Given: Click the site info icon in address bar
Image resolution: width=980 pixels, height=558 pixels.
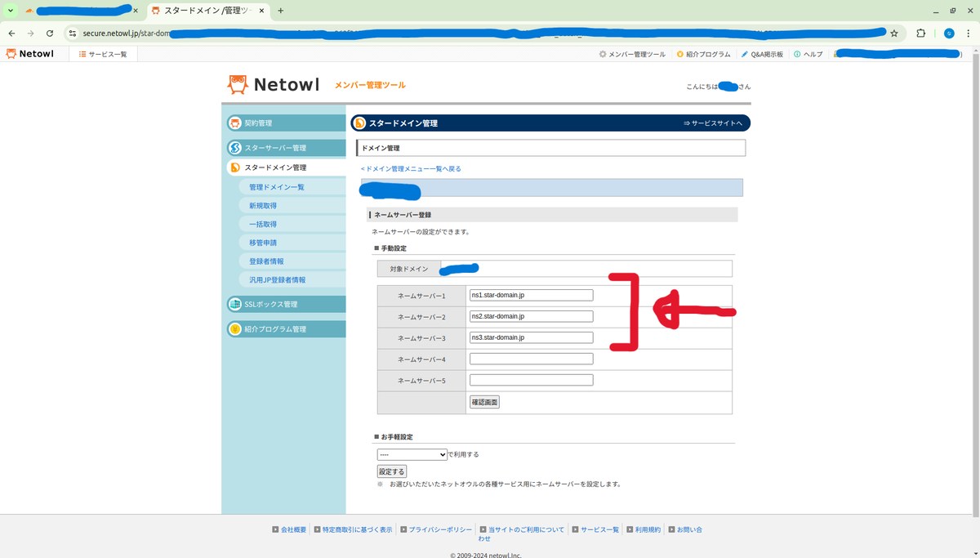Looking at the screenshot, I should point(73,33).
